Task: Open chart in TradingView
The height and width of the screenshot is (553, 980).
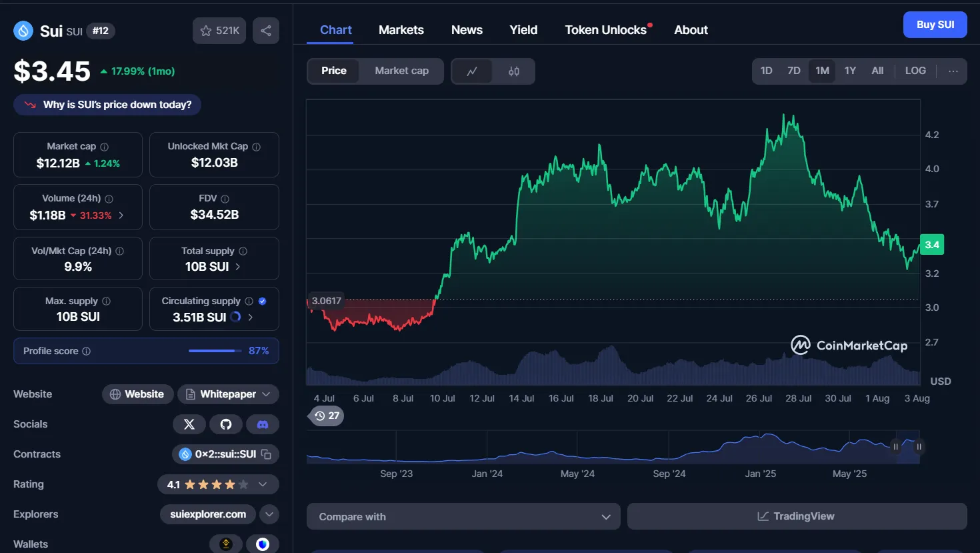Action: click(797, 517)
